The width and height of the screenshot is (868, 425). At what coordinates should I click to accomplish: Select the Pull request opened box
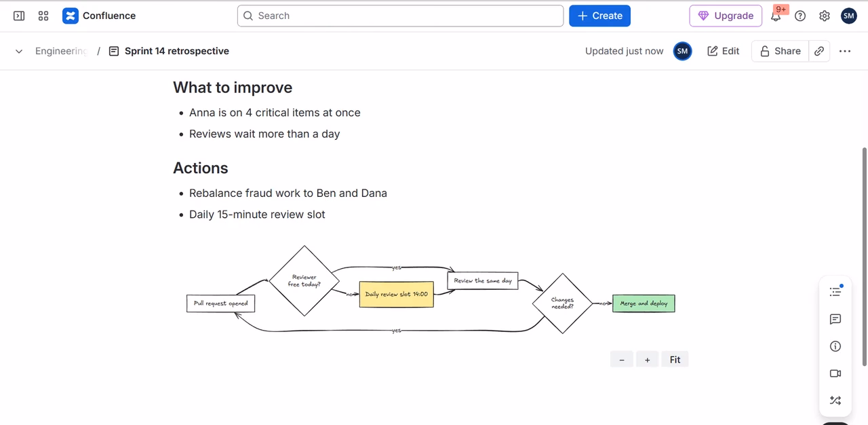tap(220, 303)
